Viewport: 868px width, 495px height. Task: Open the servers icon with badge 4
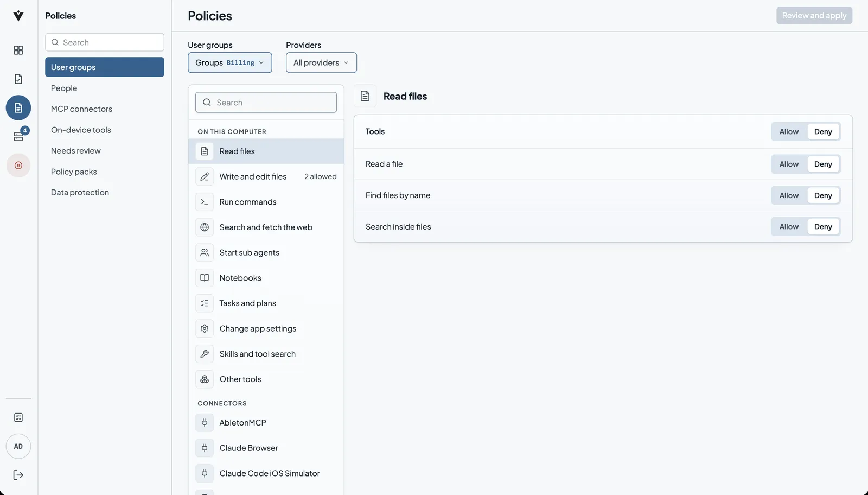coord(18,136)
